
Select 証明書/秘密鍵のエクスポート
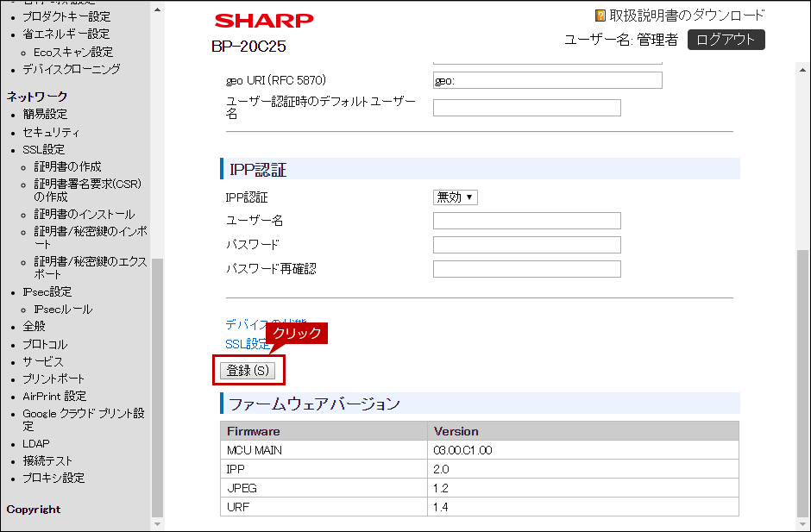click(91, 268)
